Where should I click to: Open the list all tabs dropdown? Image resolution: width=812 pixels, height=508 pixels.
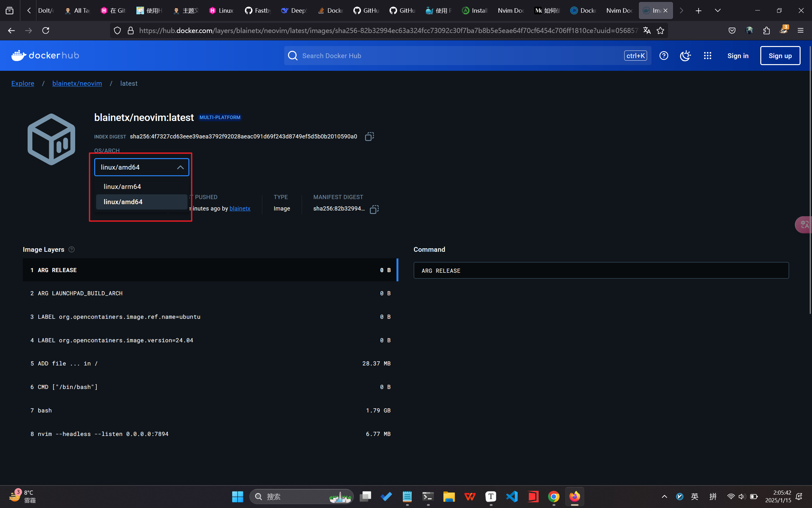coord(717,11)
